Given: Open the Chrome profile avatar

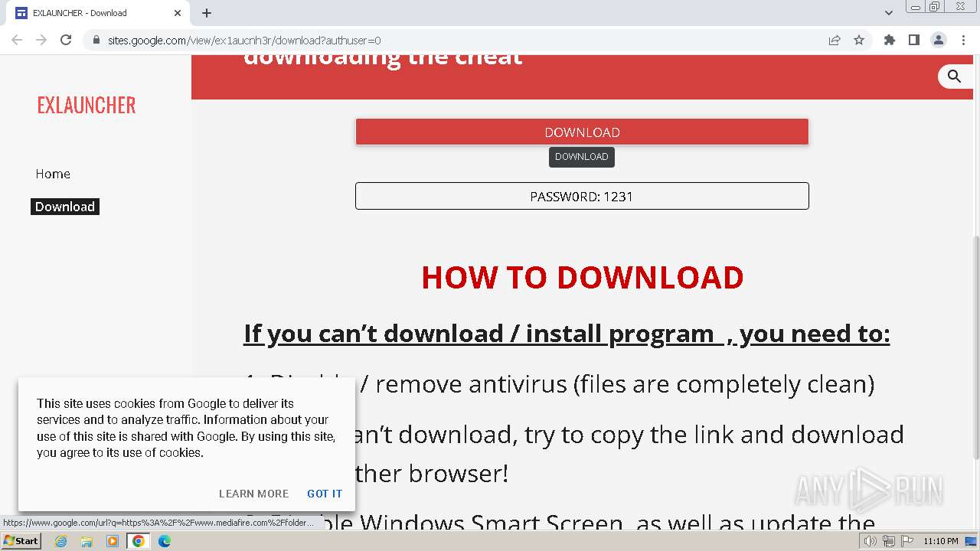Looking at the screenshot, I should pos(938,40).
